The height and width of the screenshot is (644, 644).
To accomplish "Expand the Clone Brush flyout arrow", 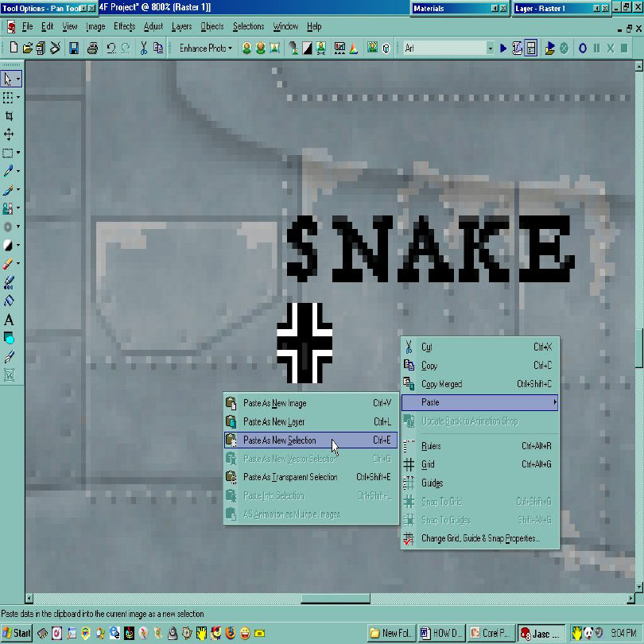I will tap(18, 208).
